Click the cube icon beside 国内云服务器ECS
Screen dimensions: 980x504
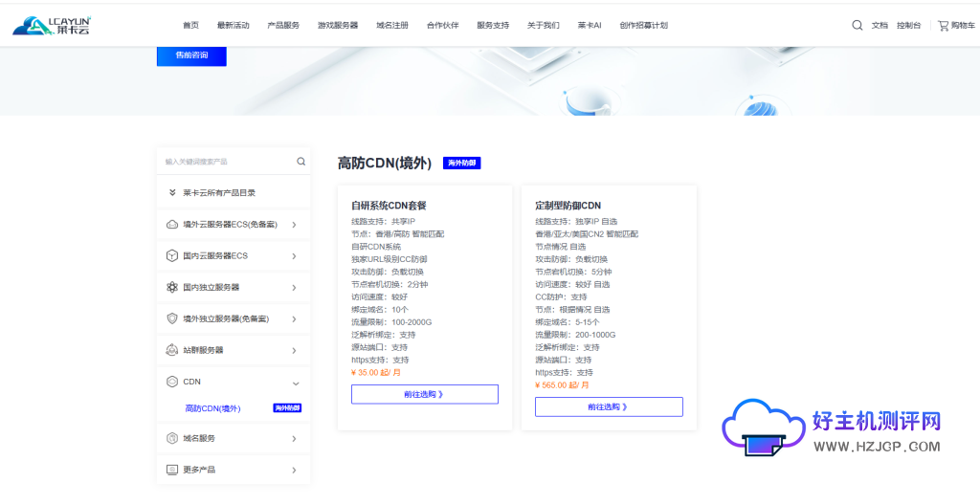(x=172, y=255)
